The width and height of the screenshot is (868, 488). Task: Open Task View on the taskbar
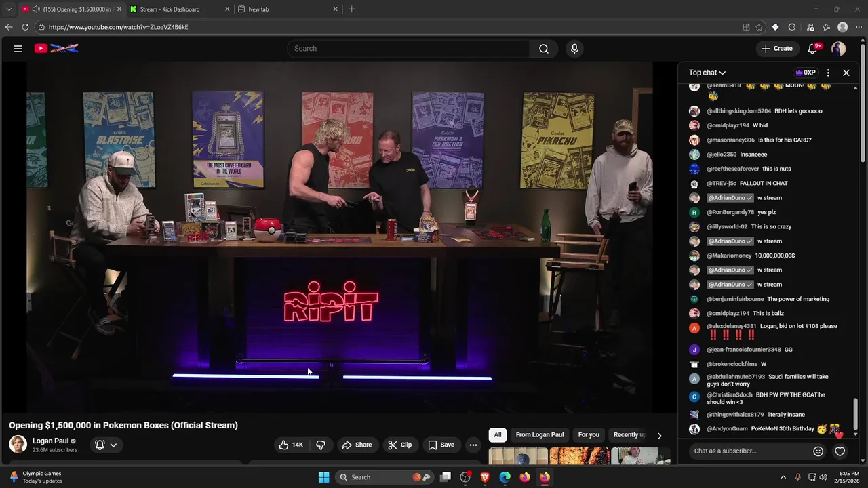coord(446,477)
